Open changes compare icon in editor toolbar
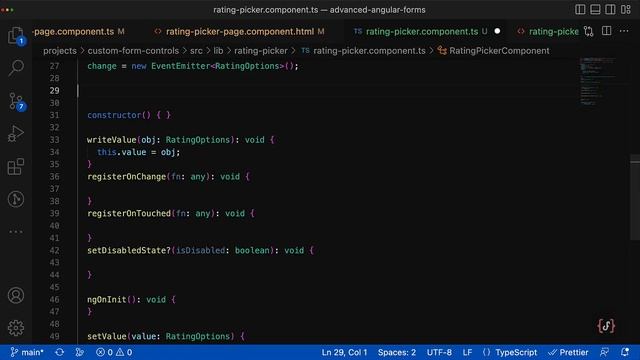This screenshot has height=360, width=640. pos(588,31)
